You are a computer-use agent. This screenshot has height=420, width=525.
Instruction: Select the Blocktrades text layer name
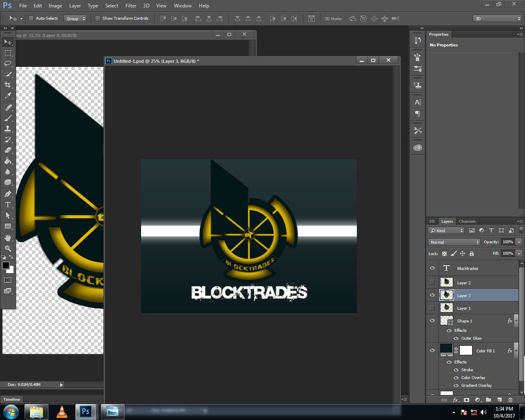click(x=468, y=269)
